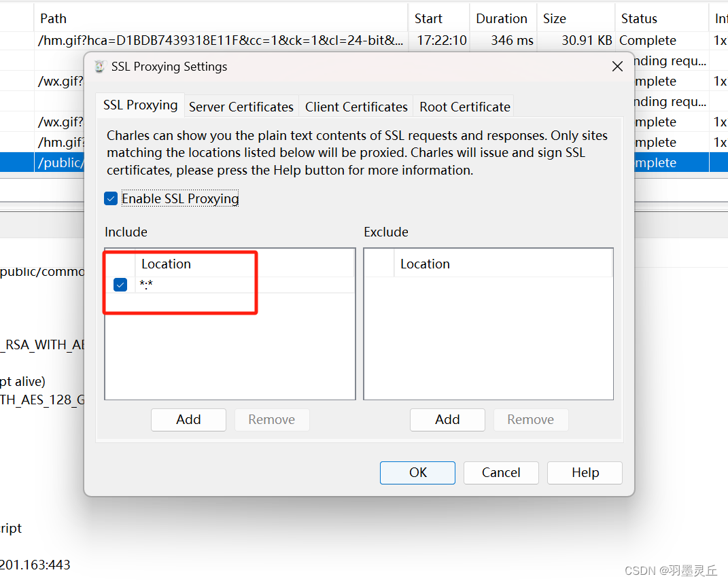Open the Root Certificate tab
Viewport: 728px width, 583px height.
(465, 107)
